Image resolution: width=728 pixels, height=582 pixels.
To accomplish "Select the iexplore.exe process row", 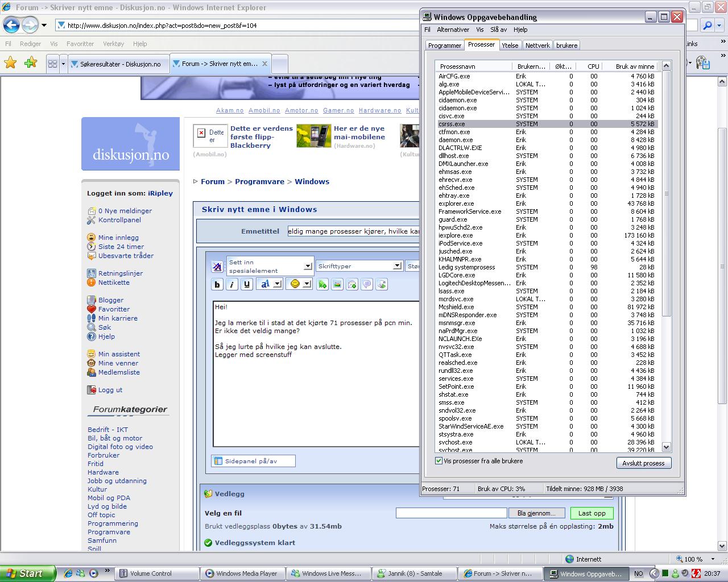I will 547,235.
